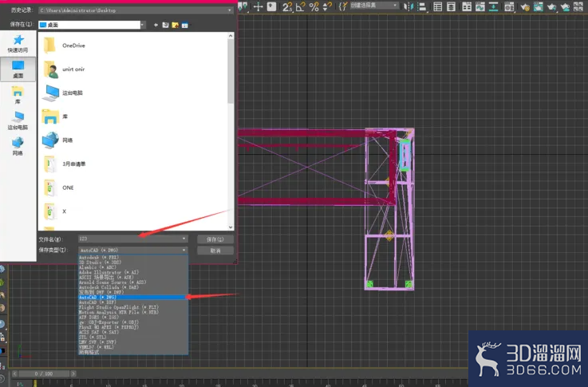Toggle the 2.5D Snaps tool
Image resolution: width=588 pixels, height=387 pixels.
tap(287, 6)
